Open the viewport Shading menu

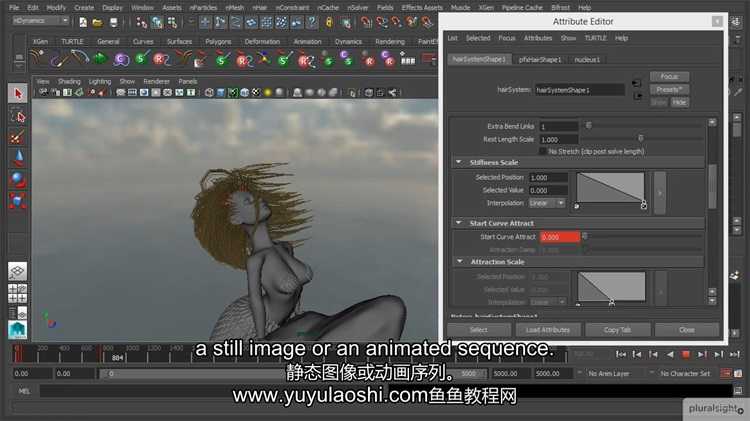tap(69, 81)
